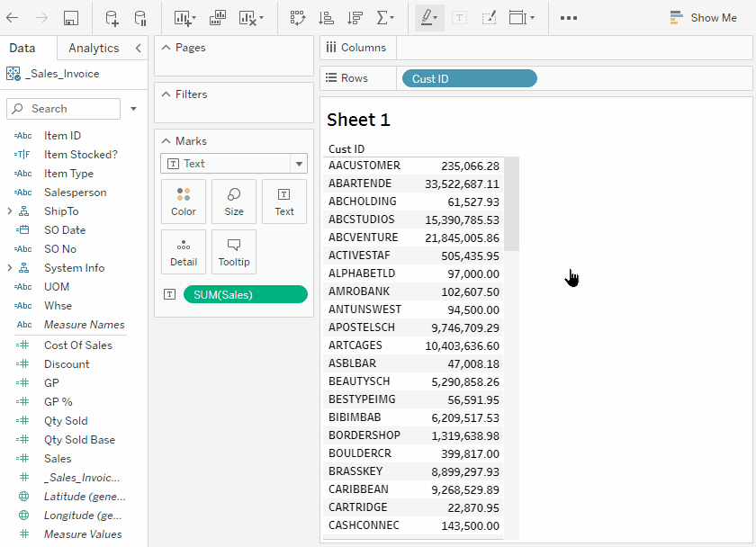Click the Swap Rows and Columns icon
The width and height of the screenshot is (756, 547).
click(x=297, y=18)
